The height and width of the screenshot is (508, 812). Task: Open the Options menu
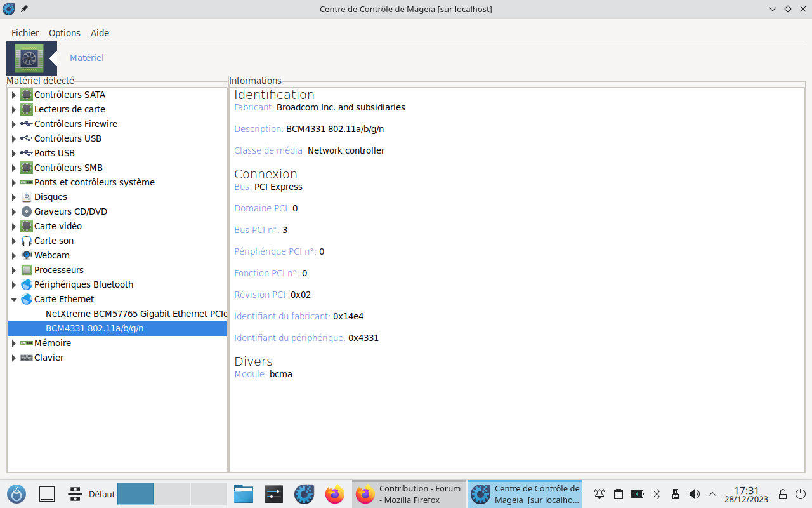pyautogui.click(x=65, y=33)
